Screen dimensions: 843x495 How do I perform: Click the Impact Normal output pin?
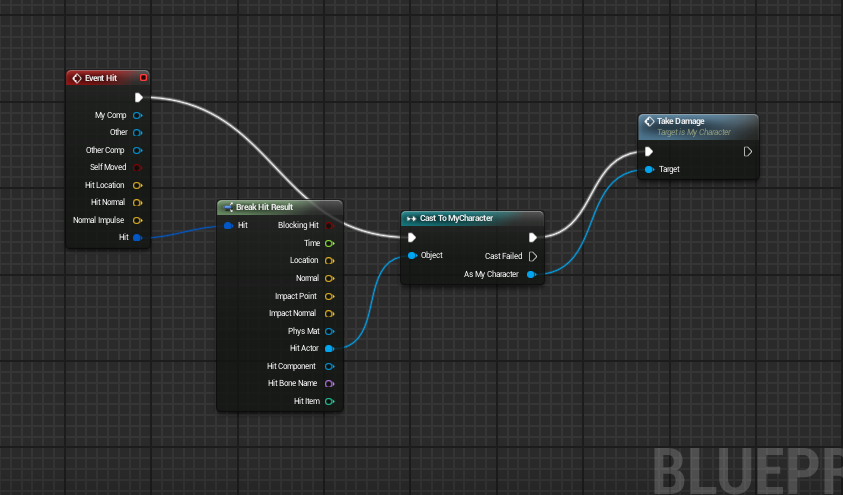tap(330, 313)
